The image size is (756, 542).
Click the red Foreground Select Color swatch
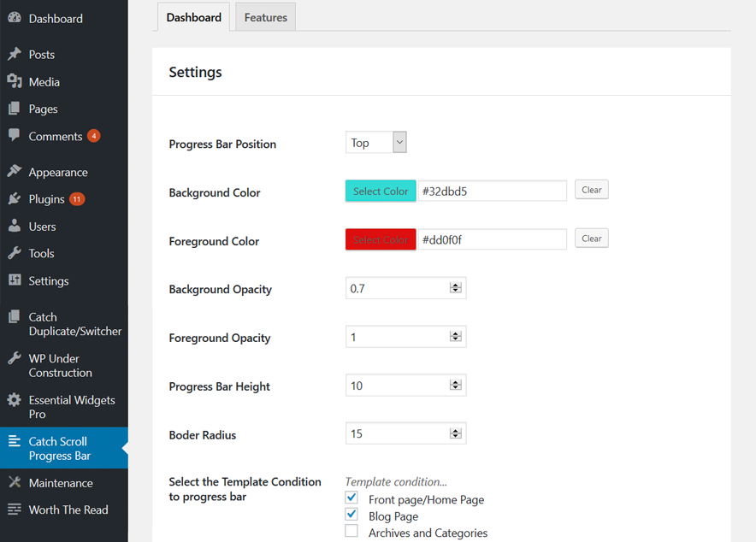(380, 239)
